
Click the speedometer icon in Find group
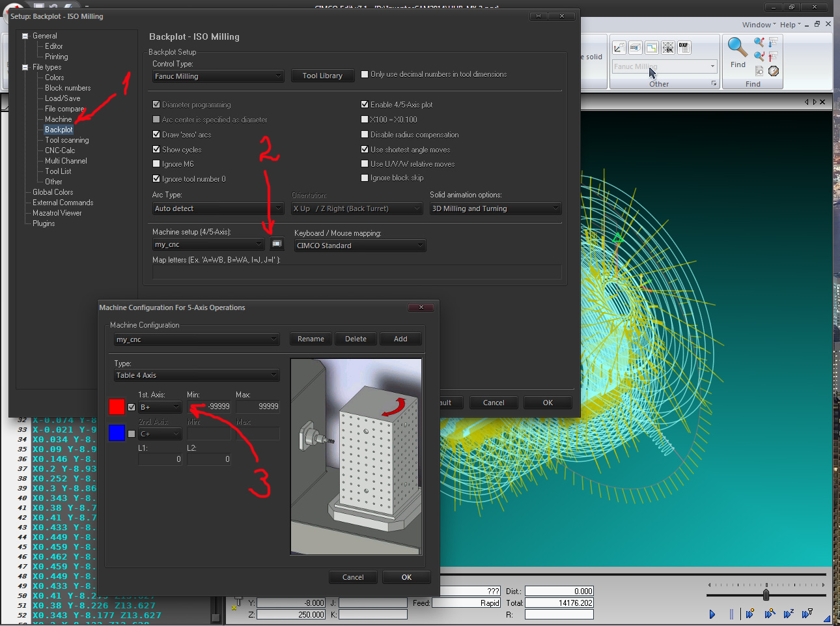[774, 71]
